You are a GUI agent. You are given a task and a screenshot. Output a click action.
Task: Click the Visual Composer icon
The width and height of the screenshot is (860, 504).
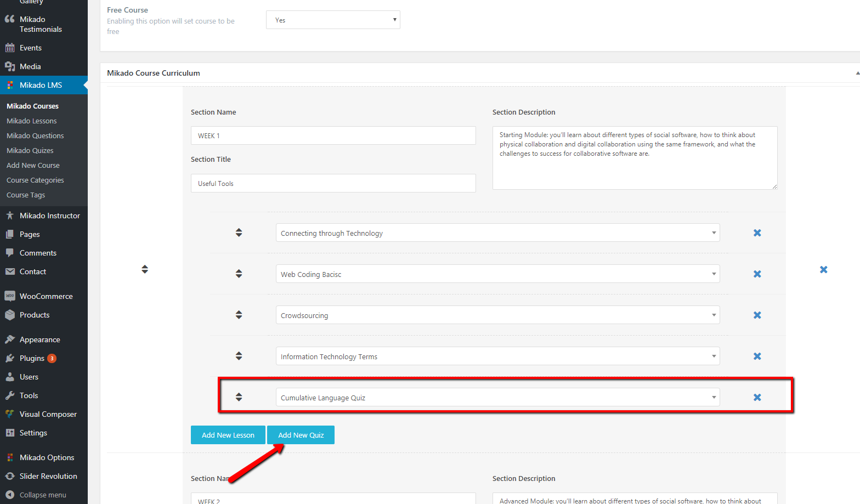[10, 414]
